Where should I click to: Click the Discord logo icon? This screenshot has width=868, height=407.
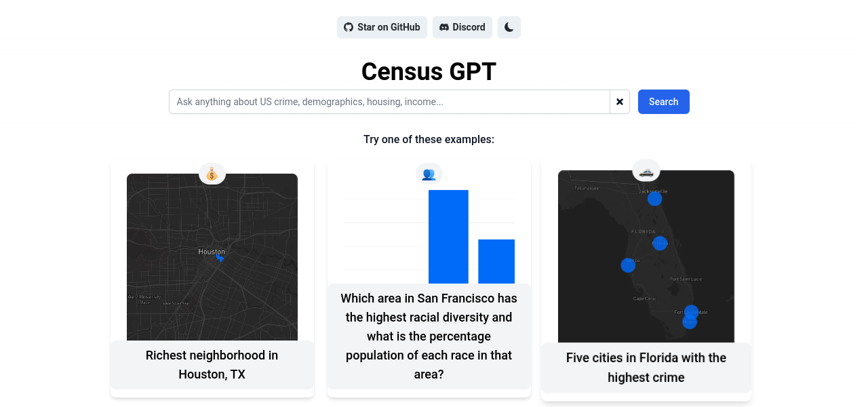(444, 27)
